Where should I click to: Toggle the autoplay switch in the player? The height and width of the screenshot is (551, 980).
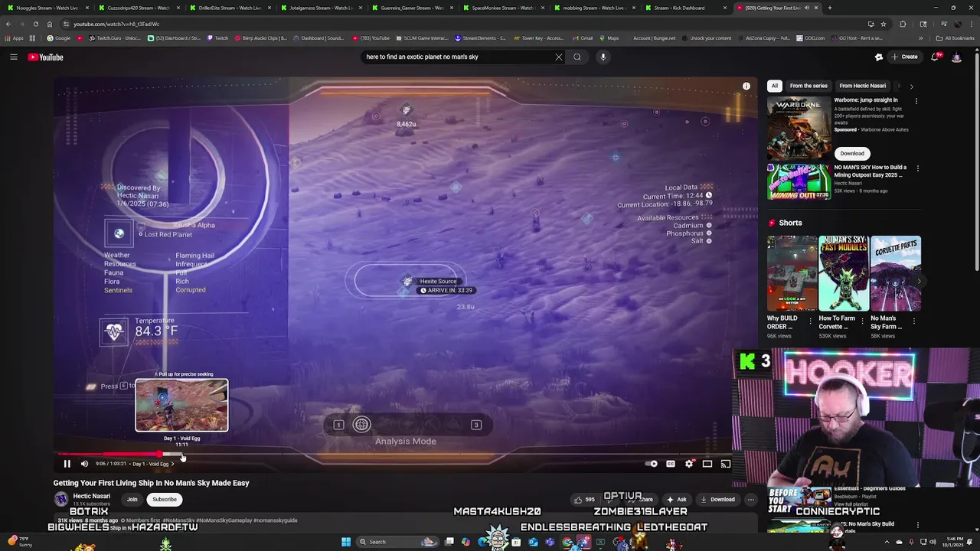[x=651, y=464]
